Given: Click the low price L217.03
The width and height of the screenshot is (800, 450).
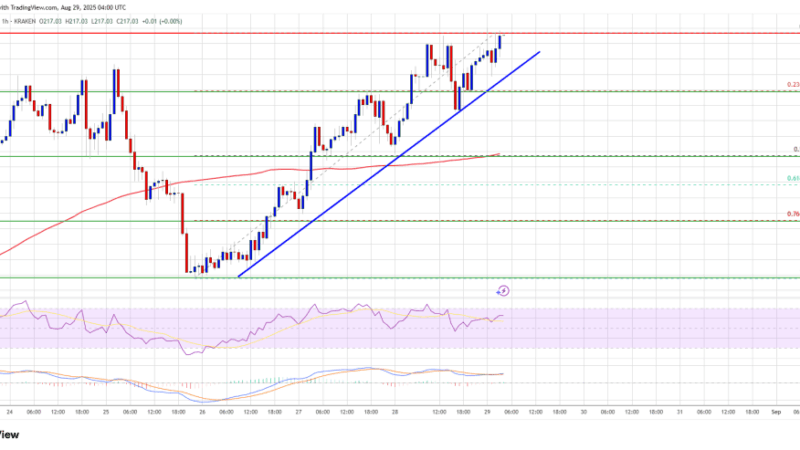Looking at the screenshot, I should [x=103, y=21].
